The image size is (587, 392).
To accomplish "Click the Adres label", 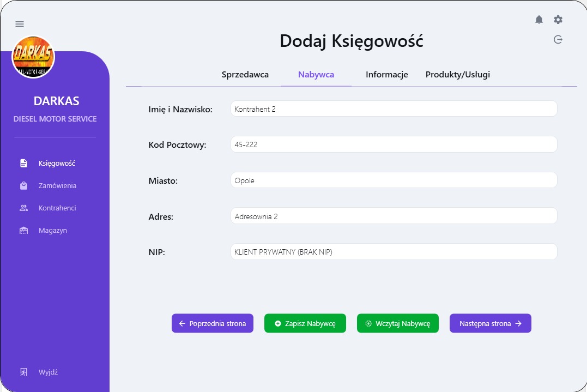I will point(161,217).
